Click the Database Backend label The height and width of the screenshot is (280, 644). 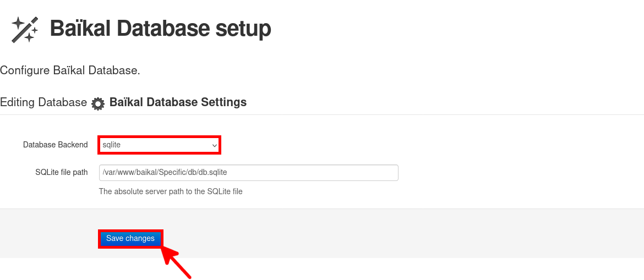tap(55, 145)
